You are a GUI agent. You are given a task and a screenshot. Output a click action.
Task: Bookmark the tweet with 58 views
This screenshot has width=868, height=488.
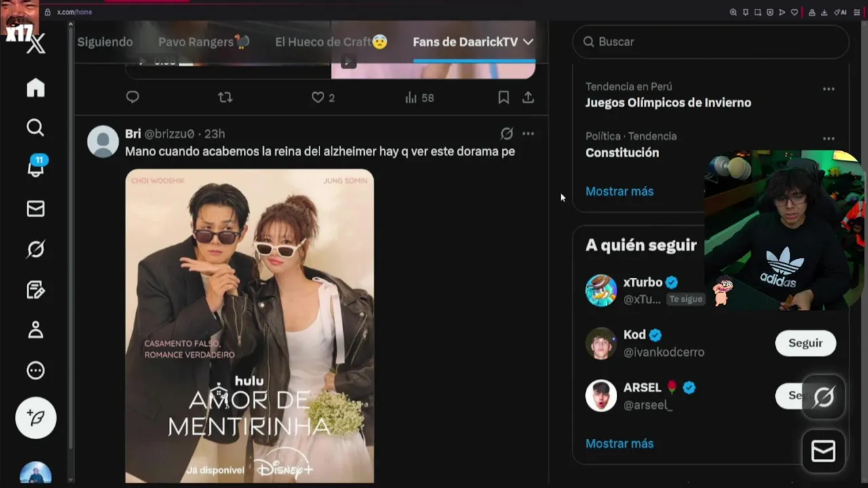pyautogui.click(x=504, y=98)
